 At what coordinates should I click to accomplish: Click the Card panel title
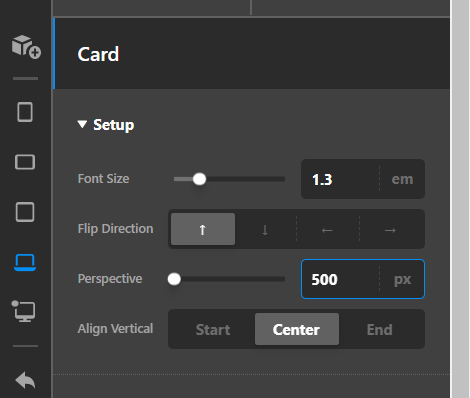pyautogui.click(x=98, y=54)
